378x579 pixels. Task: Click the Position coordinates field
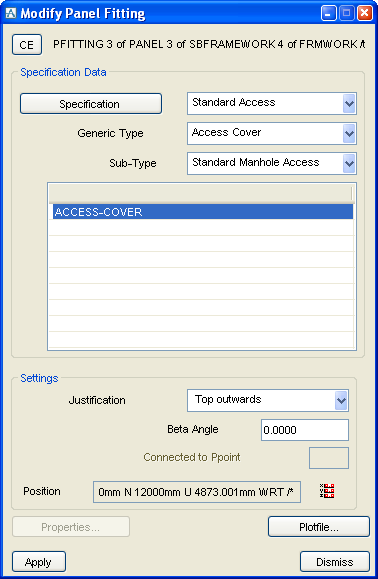197,492
